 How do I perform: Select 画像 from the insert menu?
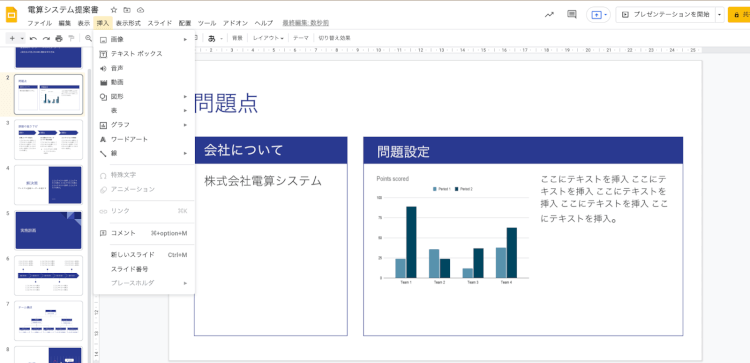click(x=144, y=39)
